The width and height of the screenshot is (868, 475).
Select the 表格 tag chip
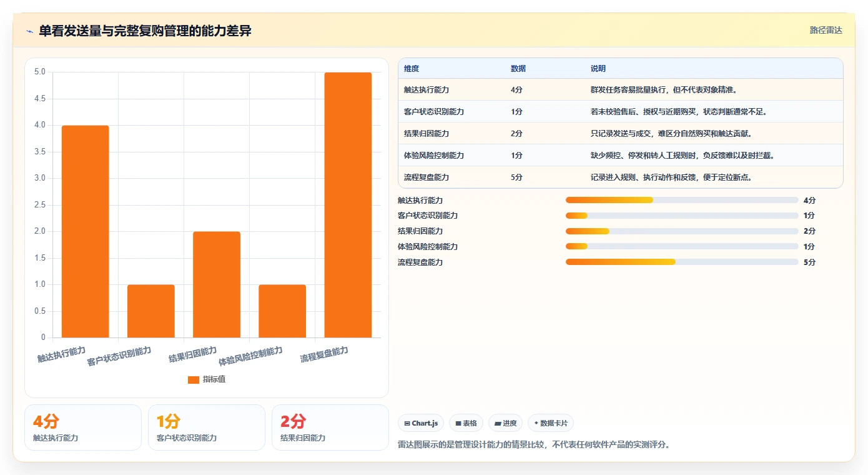point(466,423)
